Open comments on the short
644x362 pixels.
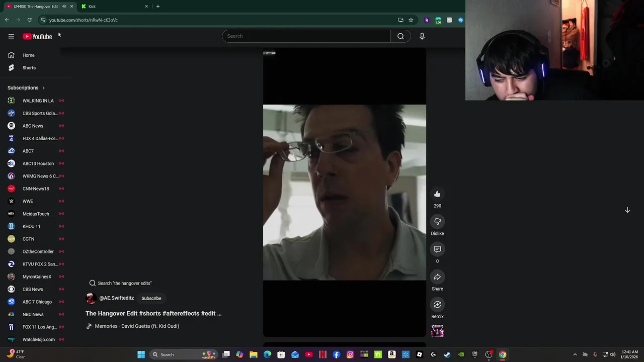(x=437, y=249)
